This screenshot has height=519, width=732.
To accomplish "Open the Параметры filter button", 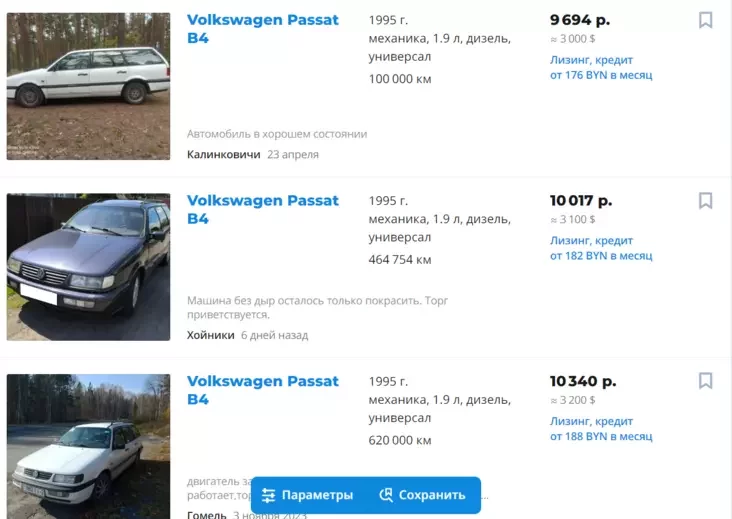I will point(307,495).
